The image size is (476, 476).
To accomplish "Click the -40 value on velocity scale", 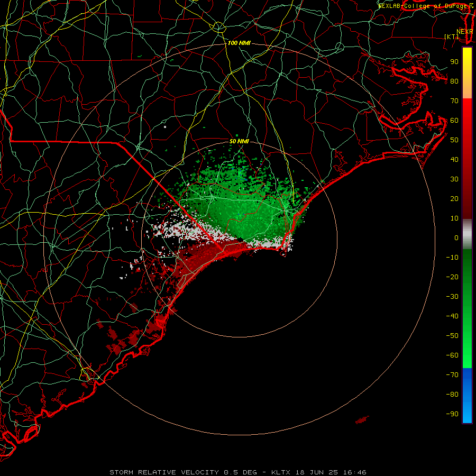I will [452, 316].
